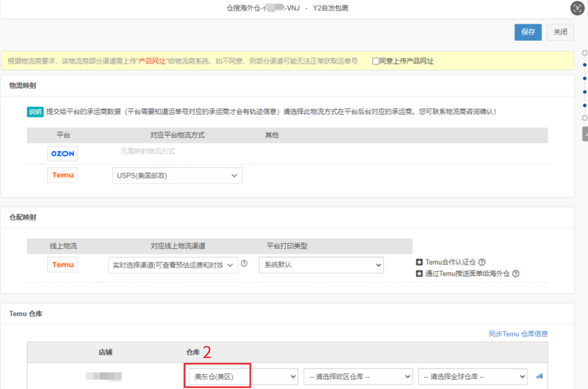The image size is (588, 389).
Task: Click the blurred shop name cell
Action: (x=104, y=376)
